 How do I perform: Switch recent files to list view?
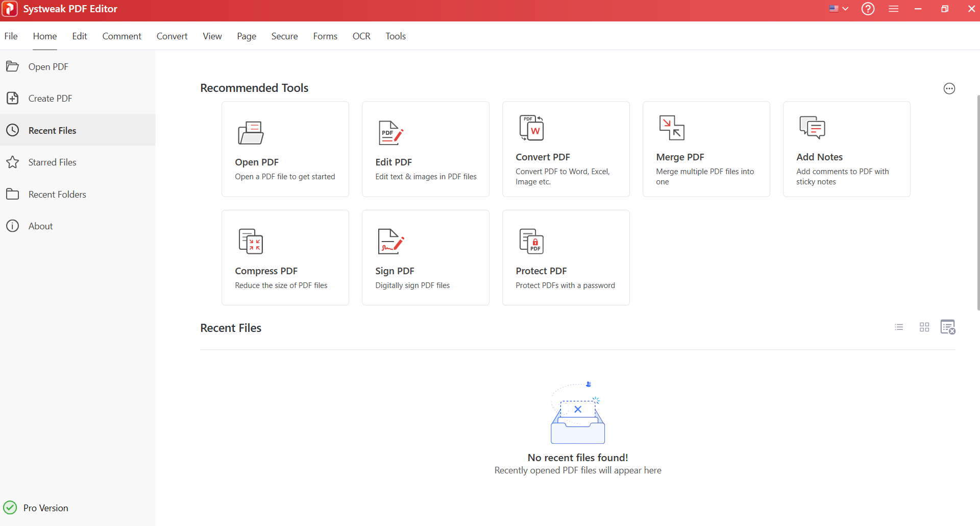pos(899,327)
